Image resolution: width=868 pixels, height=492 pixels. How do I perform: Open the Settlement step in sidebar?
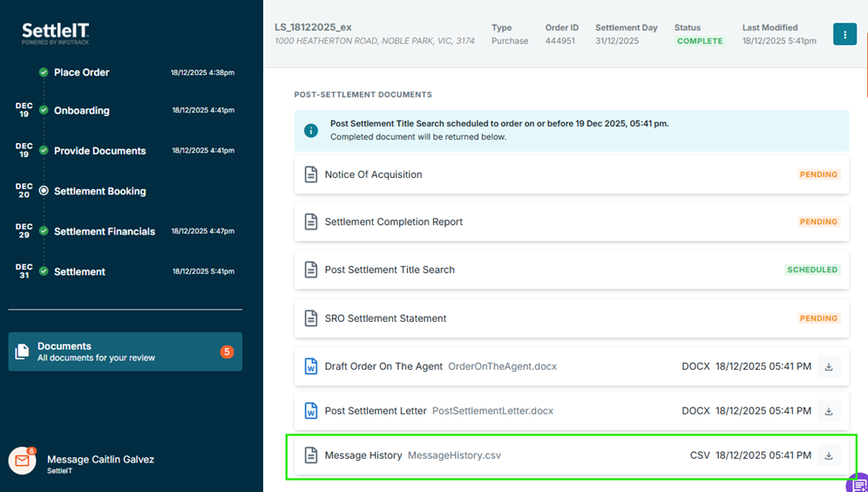(79, 271)
